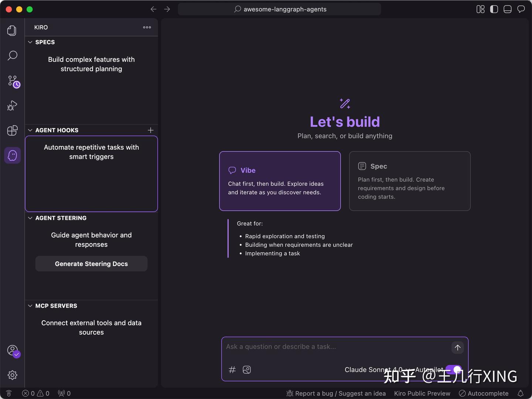This screenshot has width=532, height=399.
Task: Click the hashtag context icon in chat input
Action: point(232,369)
